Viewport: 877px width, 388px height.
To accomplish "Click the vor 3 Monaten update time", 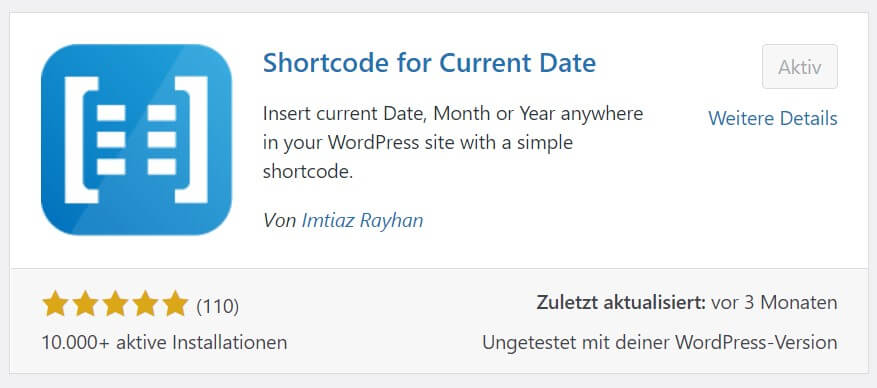I will click(775, 302).
